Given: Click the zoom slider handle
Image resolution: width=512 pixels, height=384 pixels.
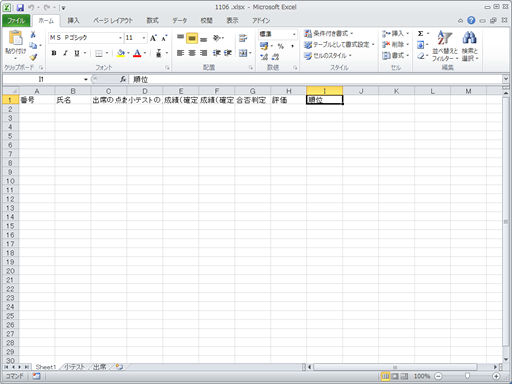Looking at the screenshot, I should point(467,376).
